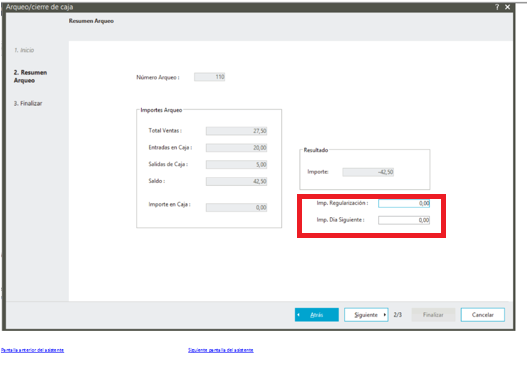Focus the Imp. Regularización field

(404, 203)
